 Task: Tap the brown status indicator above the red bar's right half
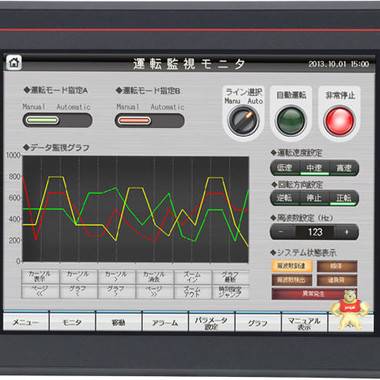tap(337, 280)
